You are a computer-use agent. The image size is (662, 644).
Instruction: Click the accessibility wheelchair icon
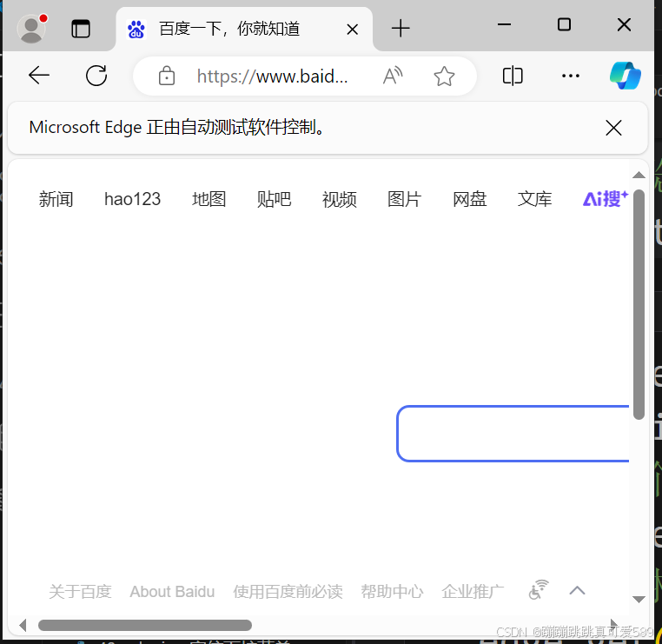539,590
